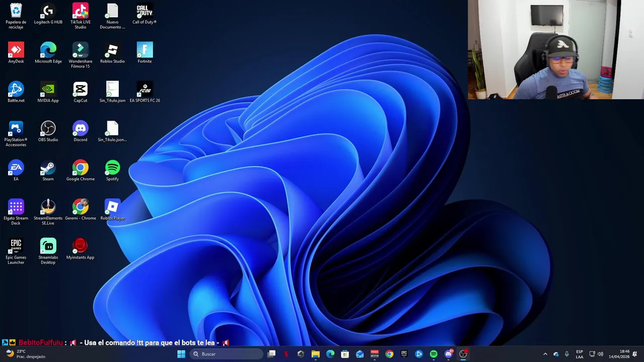Select the PlayStation Accessories shortcut
This screenshot has height=362, width=644.
tap(16, 134)
